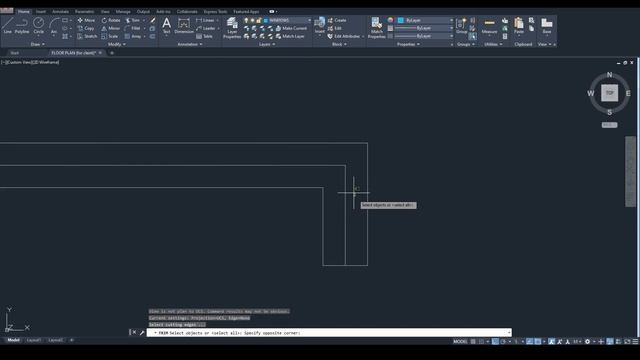Expand the Draw panel

38,44
